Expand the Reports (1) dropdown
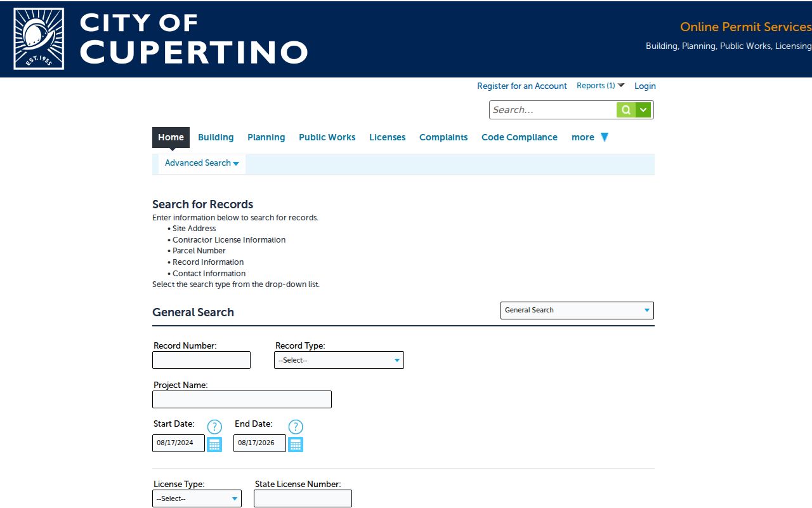Screen dimensions: 812x508 (x=600, y=86)
